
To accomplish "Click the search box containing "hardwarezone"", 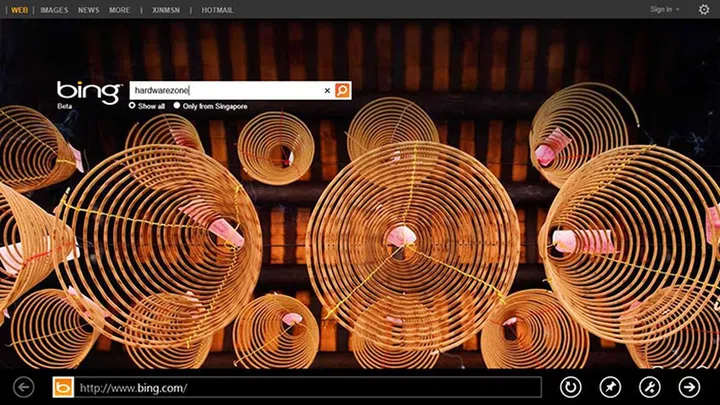I will click(x=225, y=90).
